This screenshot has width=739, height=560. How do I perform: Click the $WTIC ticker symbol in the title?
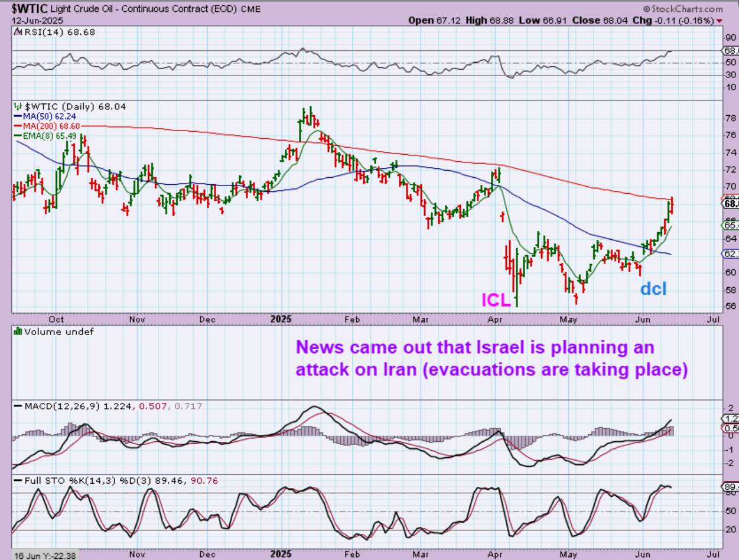[x=30, y=9]
